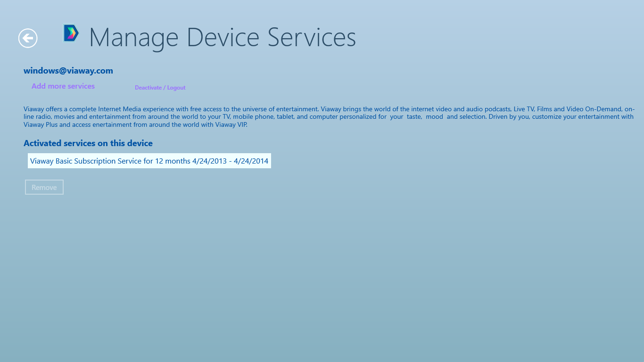Click "Viaway Plus" in the description text
This screenshot has height=362, width=644.
coord(41,125)
